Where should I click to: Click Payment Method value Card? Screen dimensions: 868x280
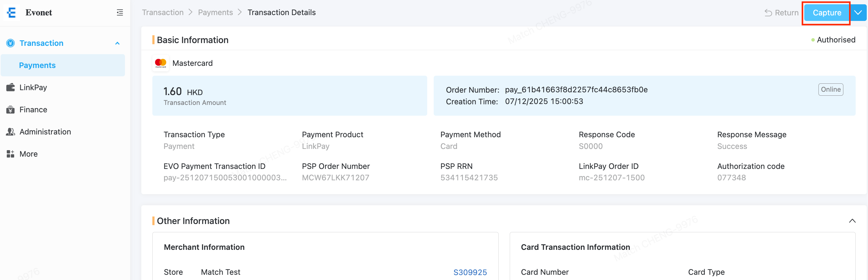pyautogui.click(x=449, y=146)
